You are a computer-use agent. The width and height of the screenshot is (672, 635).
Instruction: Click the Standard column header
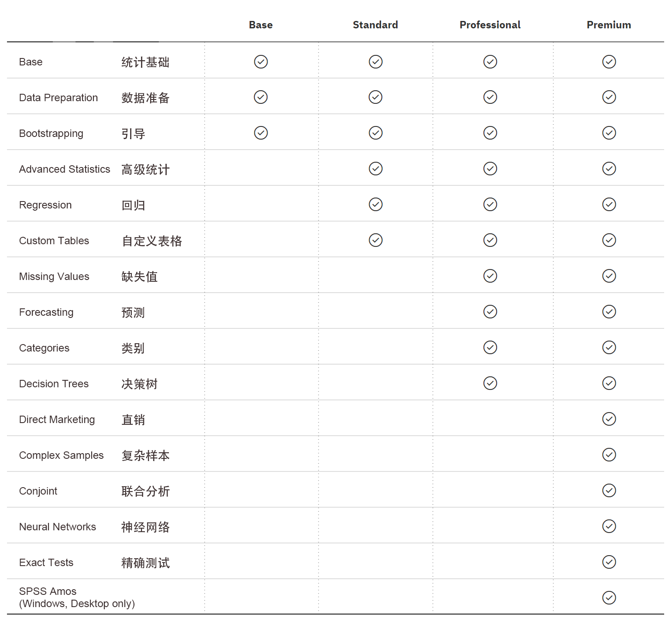point(375,25)
